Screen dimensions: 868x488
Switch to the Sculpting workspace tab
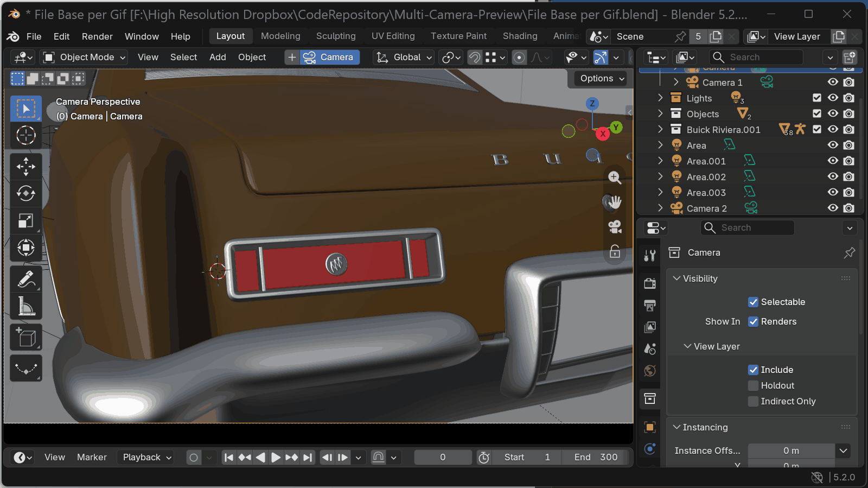pos(336,36)
